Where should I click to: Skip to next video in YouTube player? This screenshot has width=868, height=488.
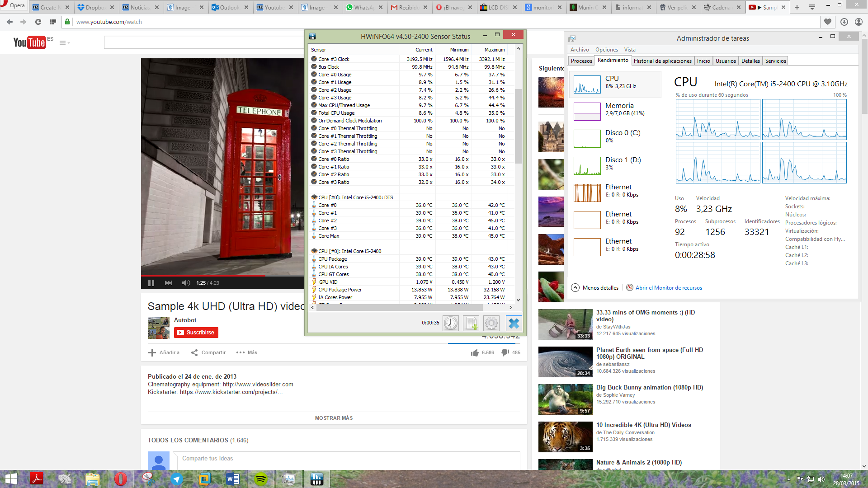click(169, 283)
